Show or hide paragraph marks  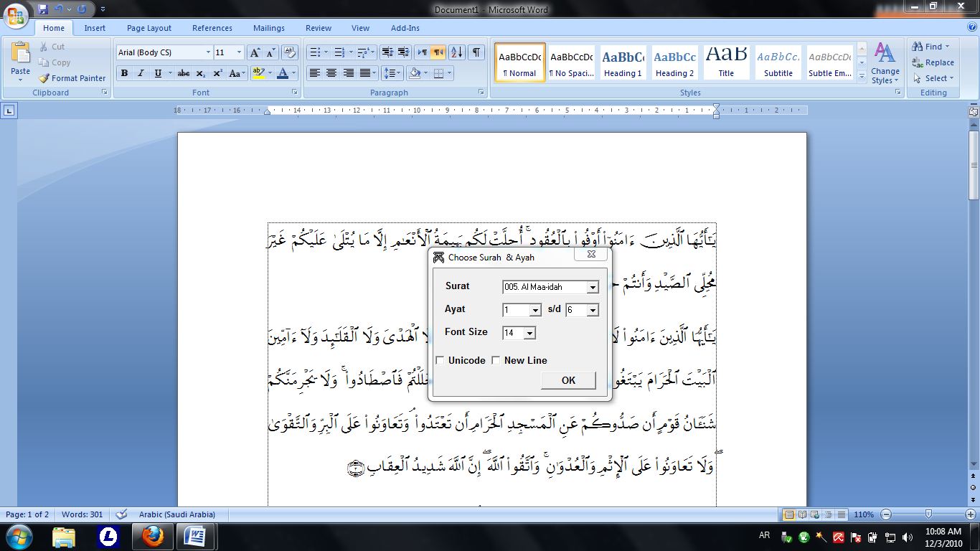tap(476, 52)
